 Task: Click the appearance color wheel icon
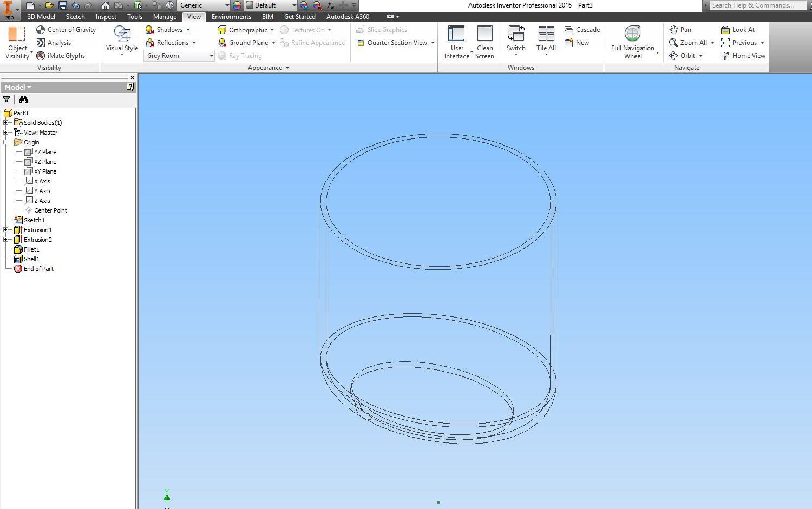237,5
